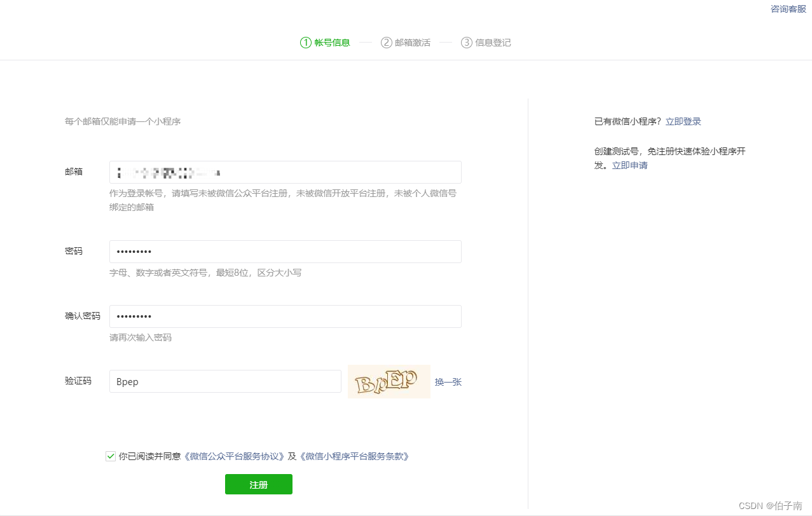
Task: Click the ② 邮箱激活 step icon
Action: click(x=387, y=42)
